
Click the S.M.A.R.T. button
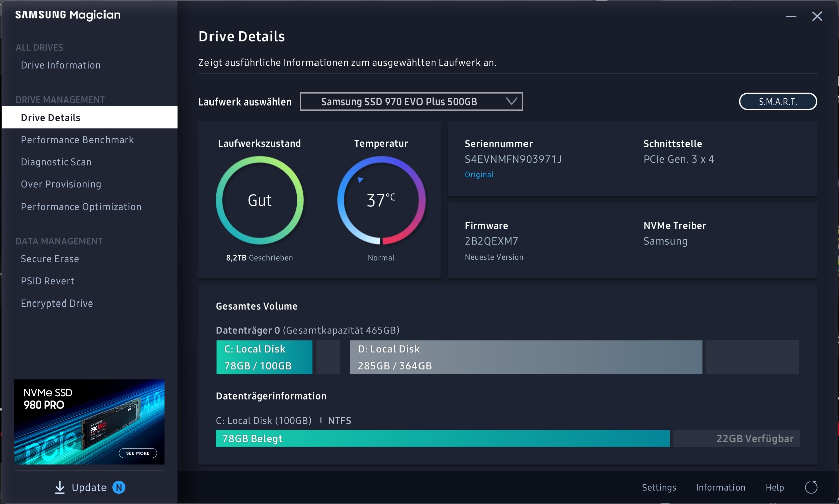tap(778, 102)
